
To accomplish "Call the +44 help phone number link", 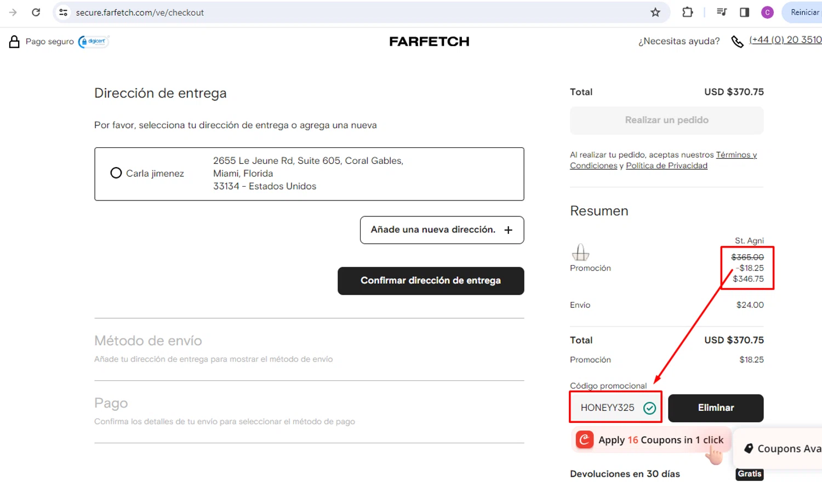I will click(x=785, y=40).
